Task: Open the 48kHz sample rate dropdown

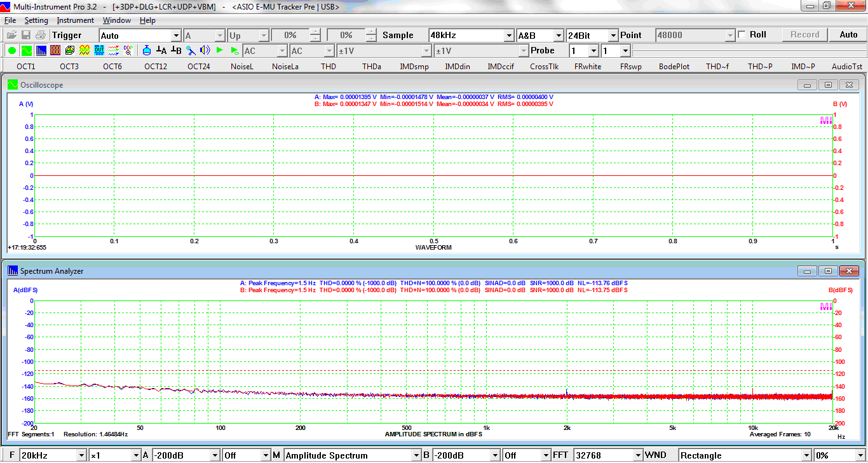Action: point(508,36)
